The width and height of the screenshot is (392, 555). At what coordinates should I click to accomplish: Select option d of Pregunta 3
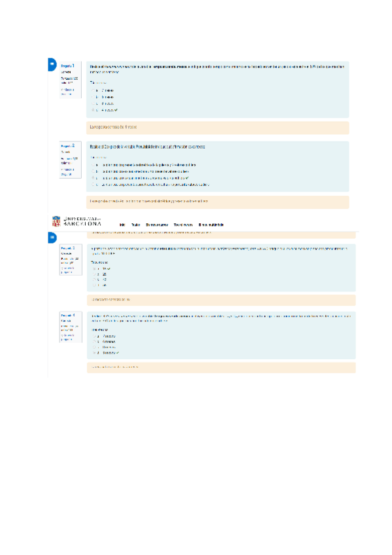[94, 285]
